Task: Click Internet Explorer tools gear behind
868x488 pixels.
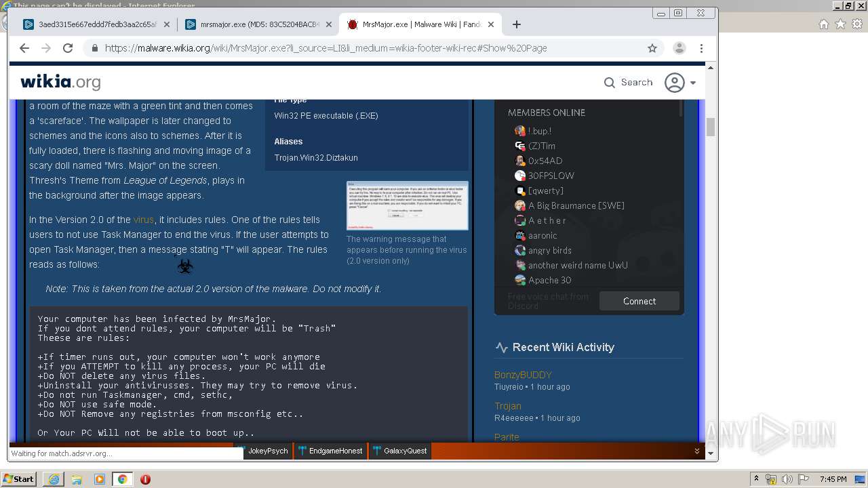Action: point(856,24)
